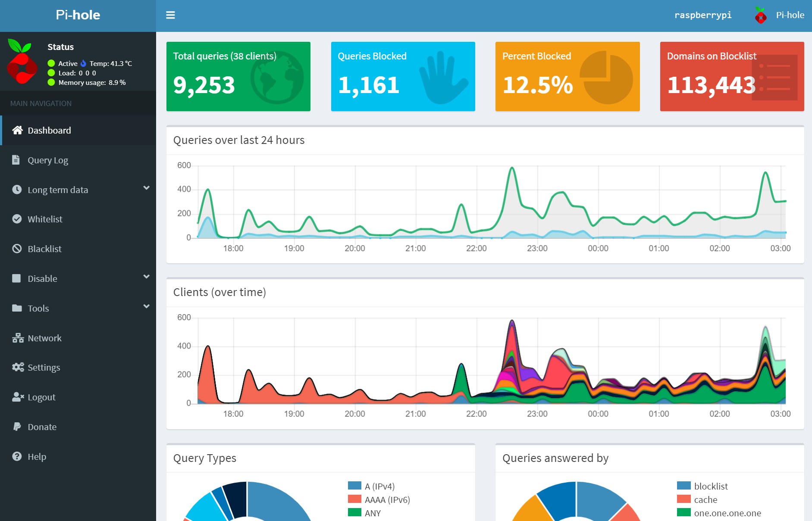812x521 pixels.
Task: Click the Clients (over time) stacked chart
Action: pos(492,361)
